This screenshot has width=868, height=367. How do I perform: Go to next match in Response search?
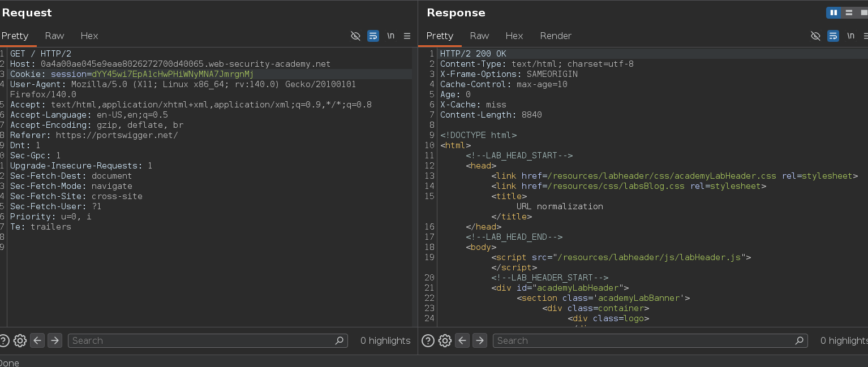479,340
